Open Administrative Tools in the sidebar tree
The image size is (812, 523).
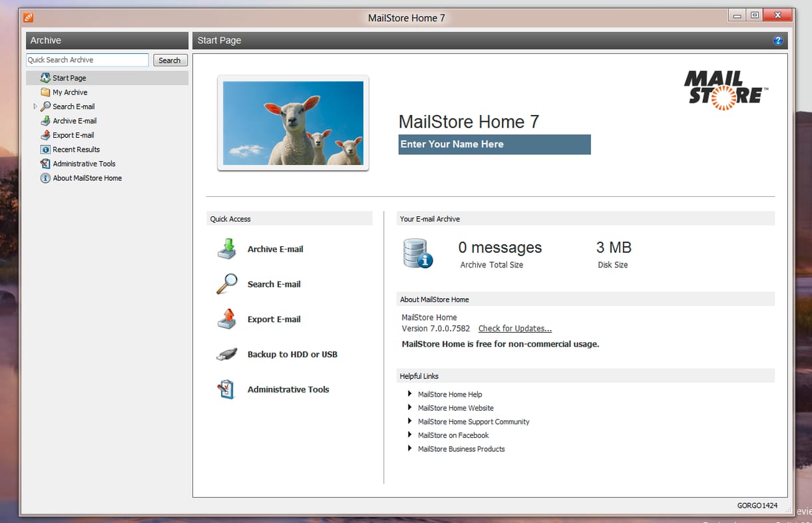point(84,164)
